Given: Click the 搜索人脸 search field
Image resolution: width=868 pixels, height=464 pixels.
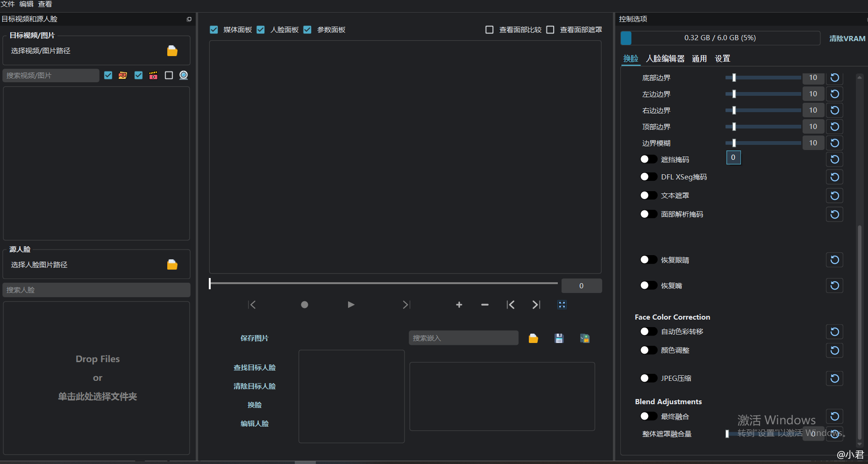Looking at the screenshot, I should (x=96, y=290).
